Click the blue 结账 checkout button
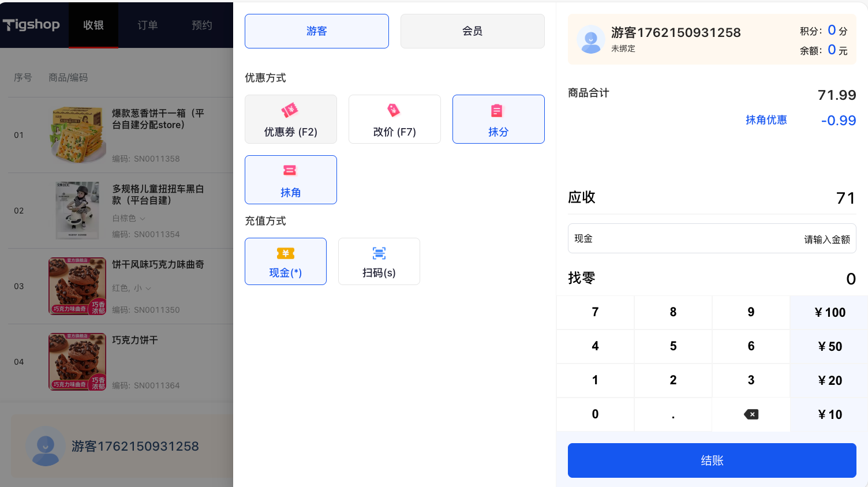 click(x=712, y=460)
